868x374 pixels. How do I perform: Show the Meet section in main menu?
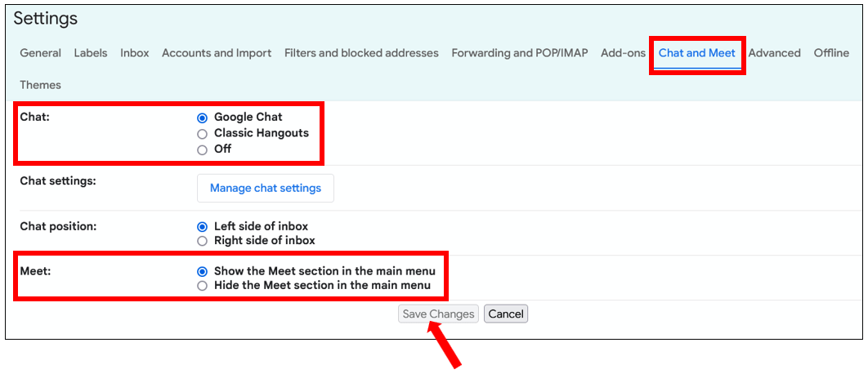pyautogui.click(x=202, y=271)
